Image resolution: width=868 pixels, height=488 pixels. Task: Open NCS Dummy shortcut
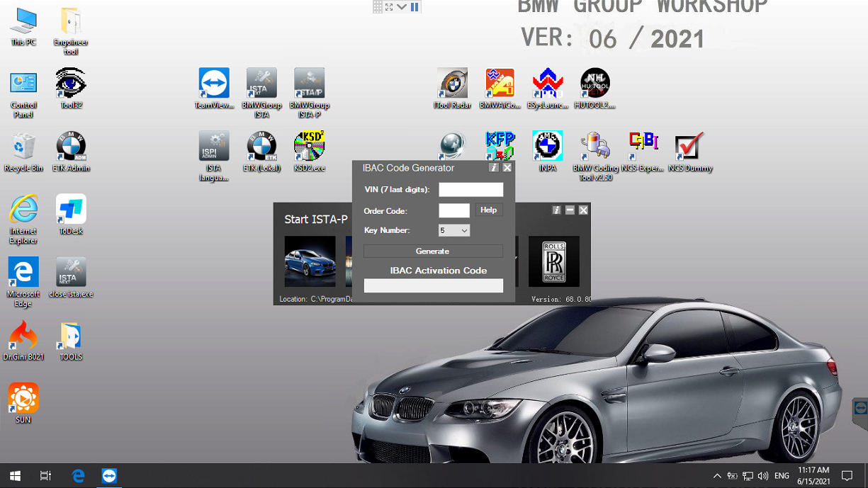[689, 152]
